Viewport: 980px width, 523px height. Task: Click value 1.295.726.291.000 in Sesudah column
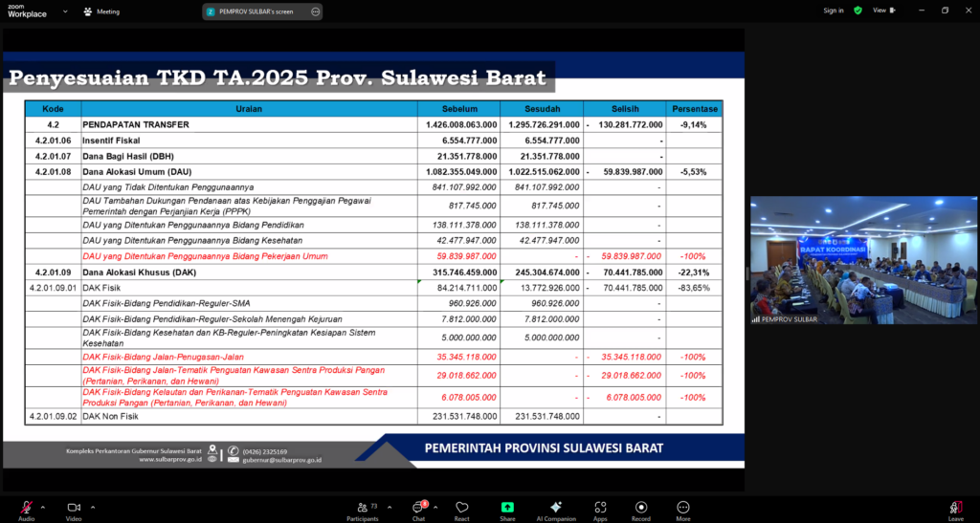(545, 125)
